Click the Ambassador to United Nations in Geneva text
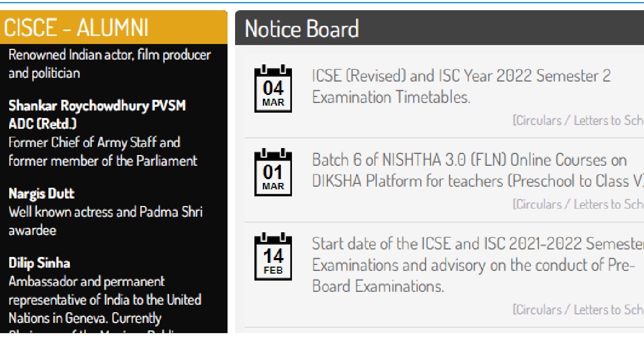Viewport: 644px width, 346px height. click(x=105, y=300)
